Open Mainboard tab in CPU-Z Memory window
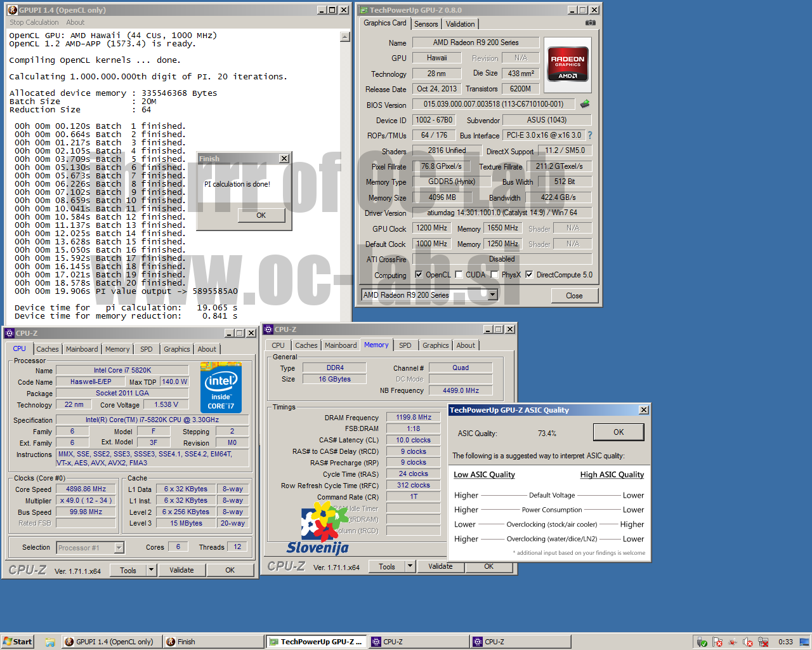This screenshot has height=650, width=812. pyautogui.click(x=341, y=345)
